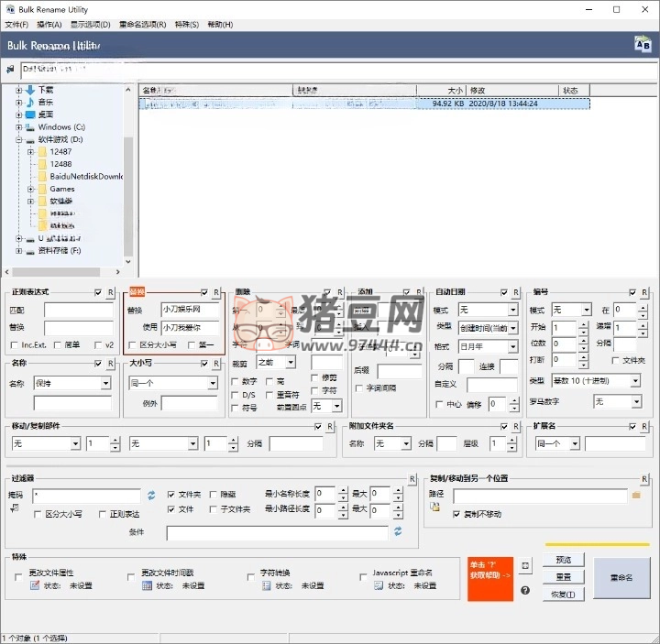
Task: Click the 替换 text field containing 小刀娱乐网
Action: [190, 310]
